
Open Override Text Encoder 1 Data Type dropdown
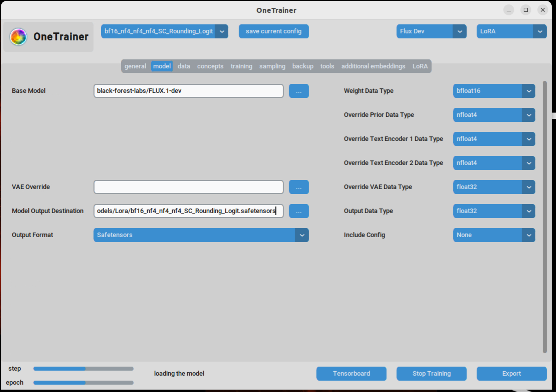point(494,139)
